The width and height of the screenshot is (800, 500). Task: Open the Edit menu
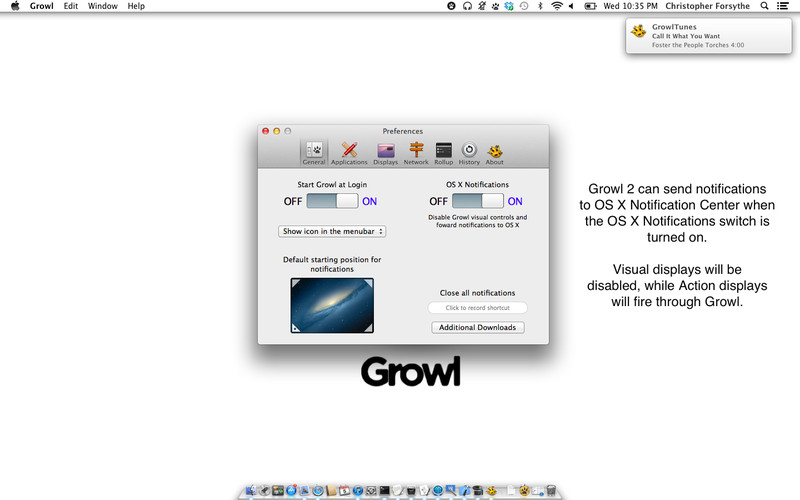(71, 6)
